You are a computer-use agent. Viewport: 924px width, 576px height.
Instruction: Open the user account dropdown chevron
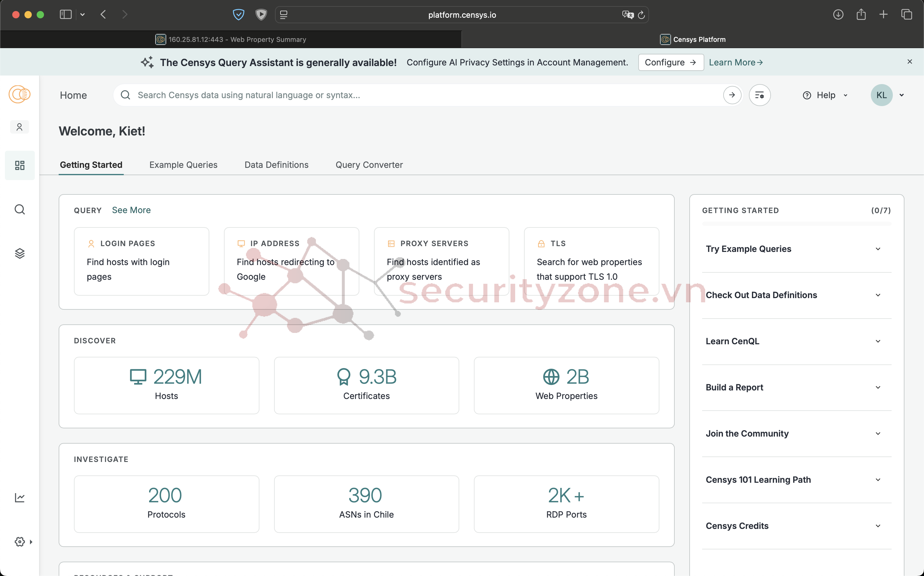click(901, 95)
